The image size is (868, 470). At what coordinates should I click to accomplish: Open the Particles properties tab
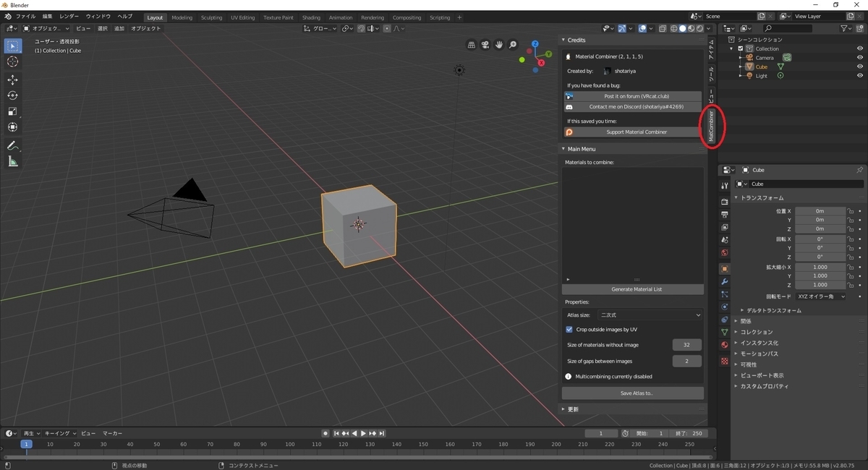pyautogui.click(x=725, y=294)
